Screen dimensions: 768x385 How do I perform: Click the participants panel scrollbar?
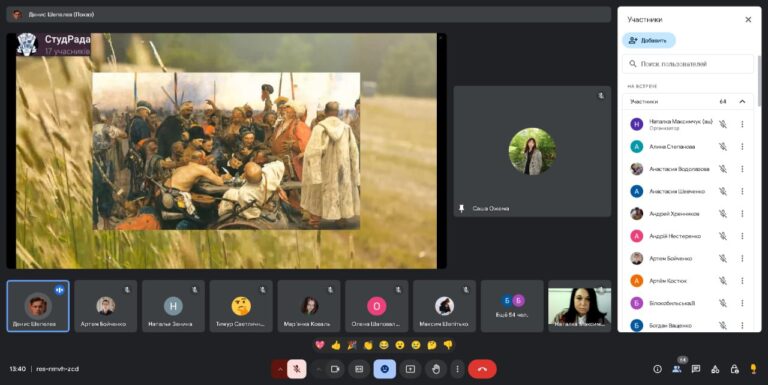coord(759,81)
